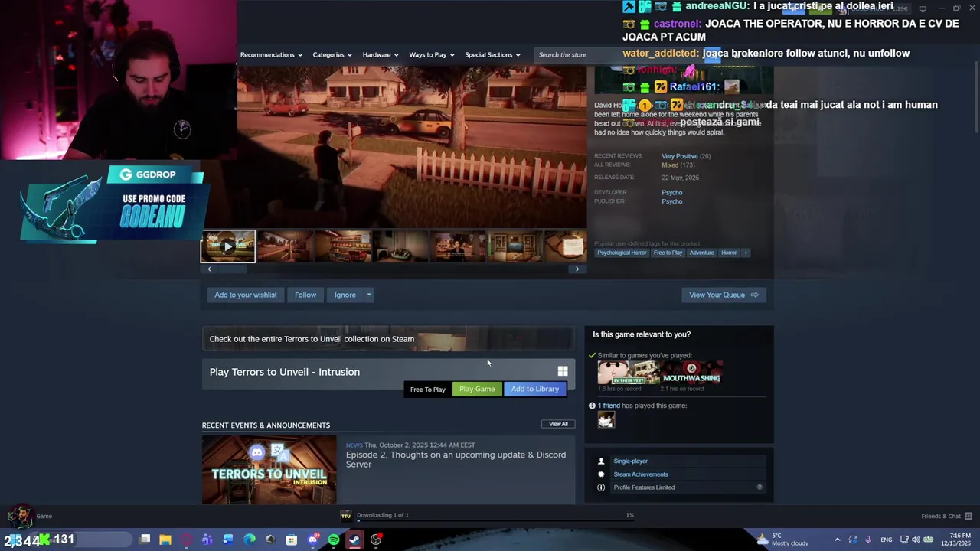Image resolution: width=980 pixels, height=551 pixels.
Task: Select the Psychological Horror tag
Action: 622,253
